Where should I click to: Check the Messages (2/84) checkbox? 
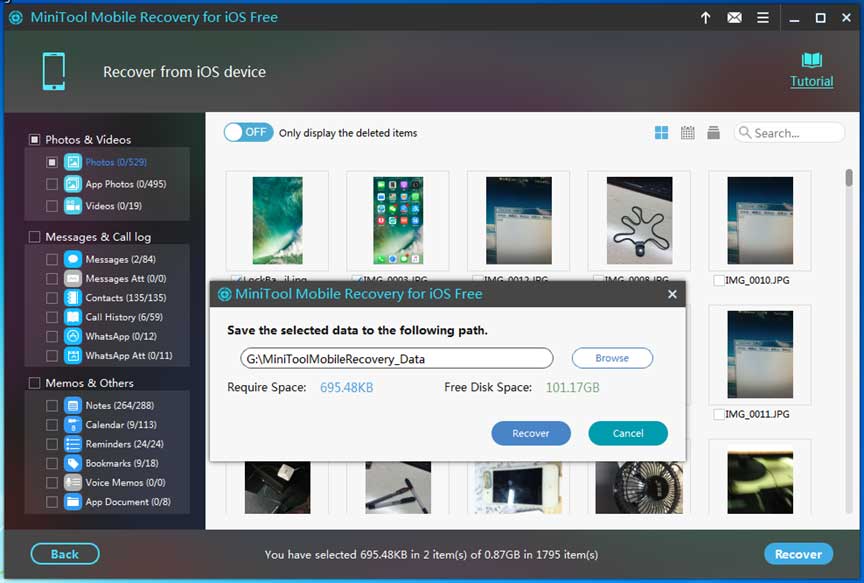point(52,259)
